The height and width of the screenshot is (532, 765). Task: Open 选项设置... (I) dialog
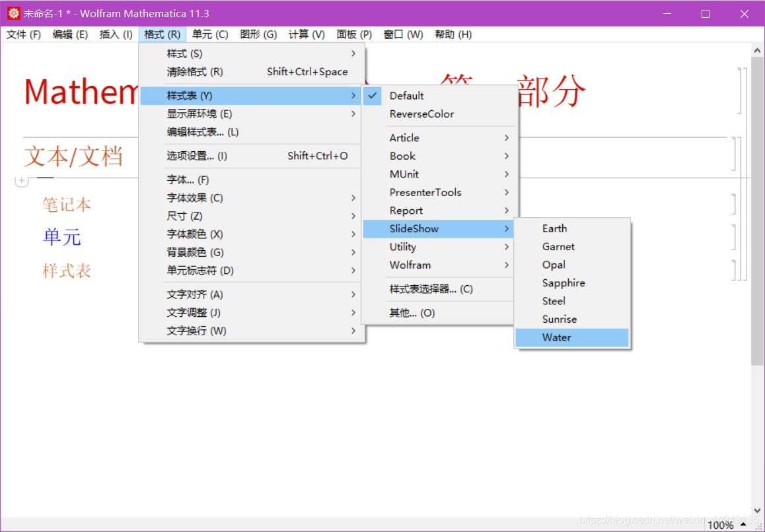[x=252, y=156]
